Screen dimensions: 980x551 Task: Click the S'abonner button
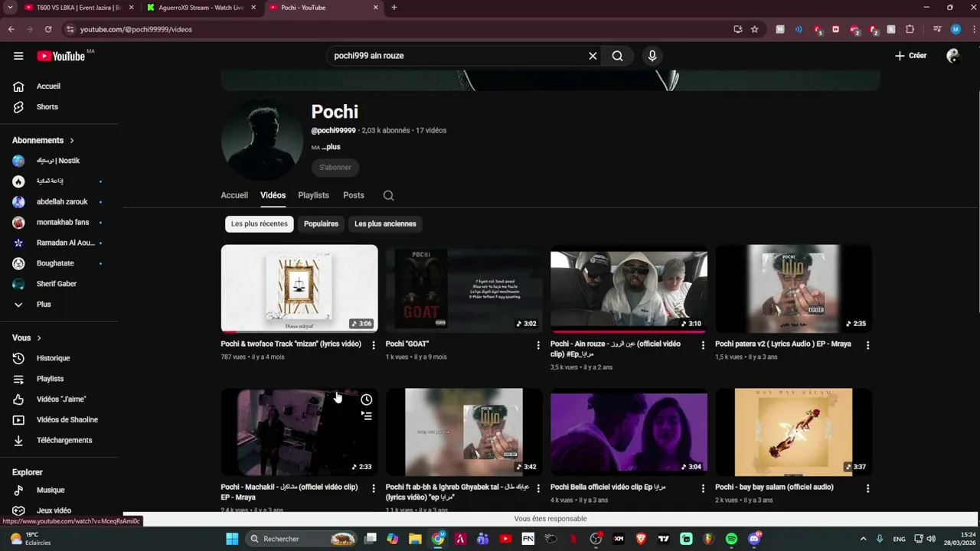[335, 168]
